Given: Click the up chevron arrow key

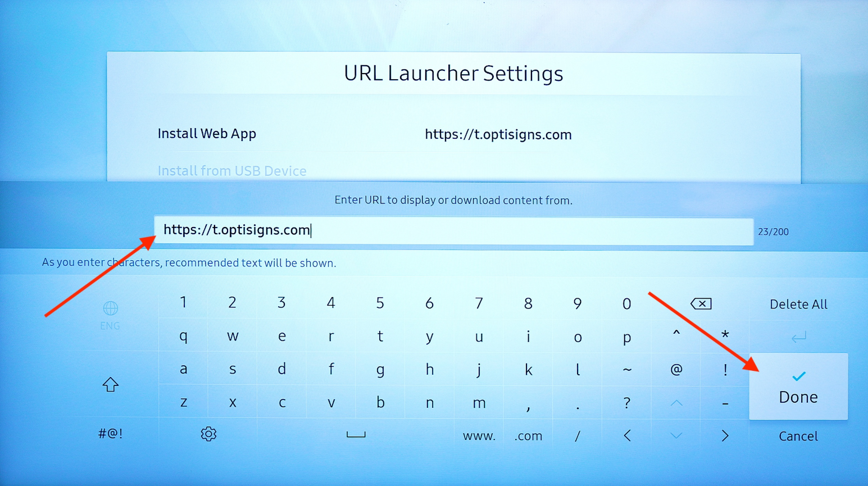Looking at the screenshot, I should (676, 403).
